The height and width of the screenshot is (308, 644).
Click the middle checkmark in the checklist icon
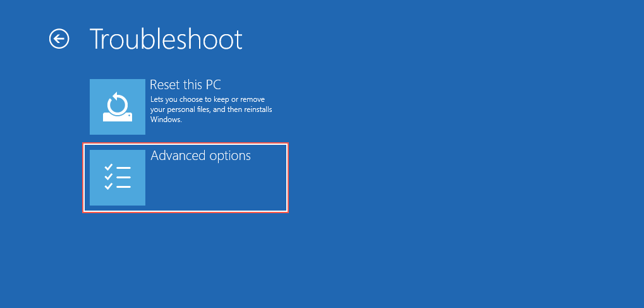(109, 177)
